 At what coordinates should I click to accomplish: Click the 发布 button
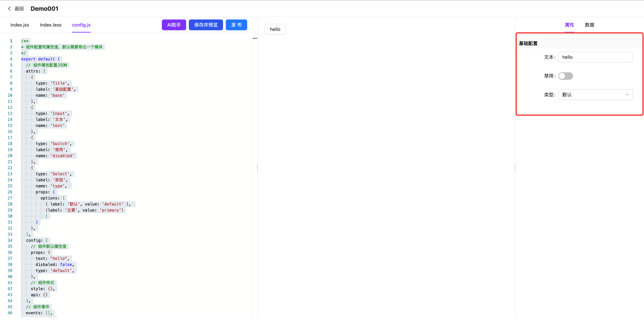pos(236,25)
